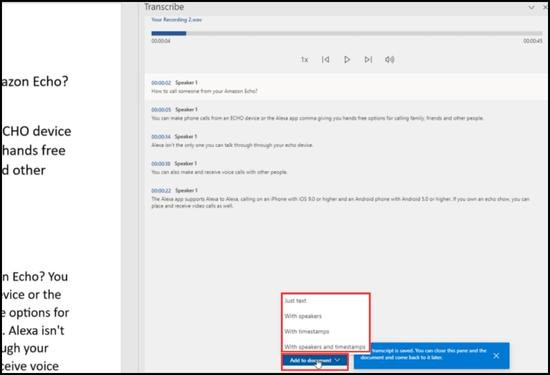
Task: Click transcript text about making phone calls
Action: click(317, 118)
